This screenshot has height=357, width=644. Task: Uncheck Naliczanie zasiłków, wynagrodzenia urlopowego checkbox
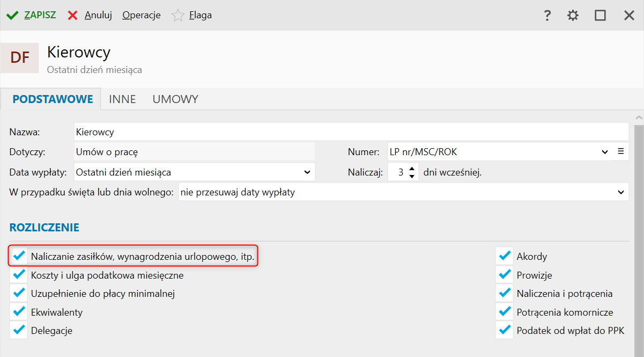pos(19,256)
